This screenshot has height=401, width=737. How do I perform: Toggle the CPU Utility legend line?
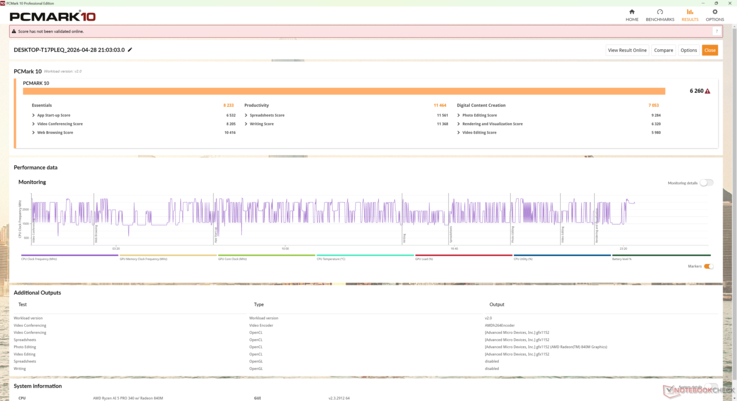tap(562, 257)
